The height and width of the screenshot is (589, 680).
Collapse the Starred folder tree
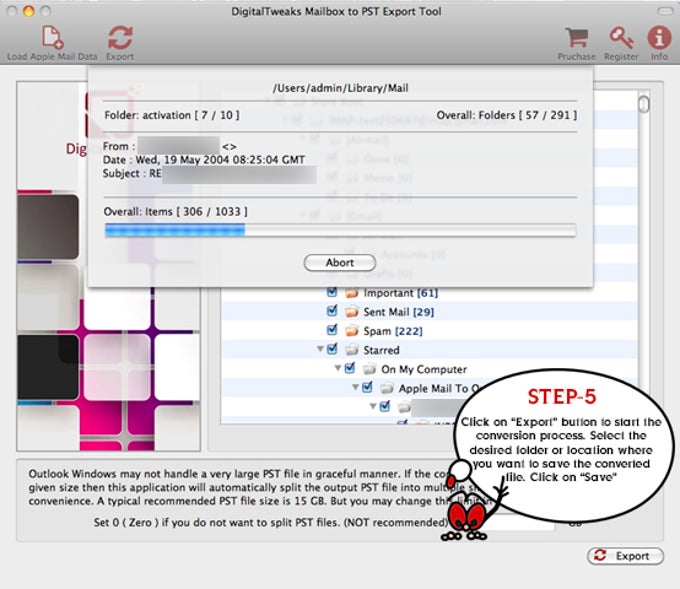point(320,349)
